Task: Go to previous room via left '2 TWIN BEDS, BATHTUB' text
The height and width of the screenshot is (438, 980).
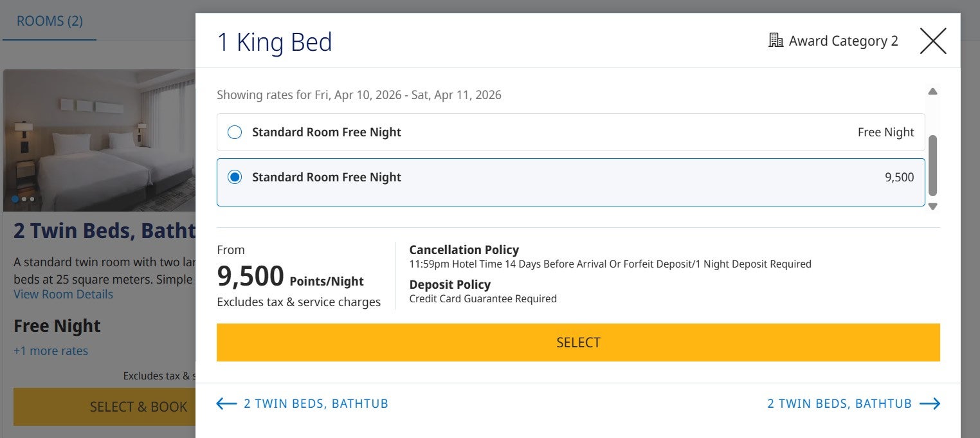Action: tap(316, 404)
